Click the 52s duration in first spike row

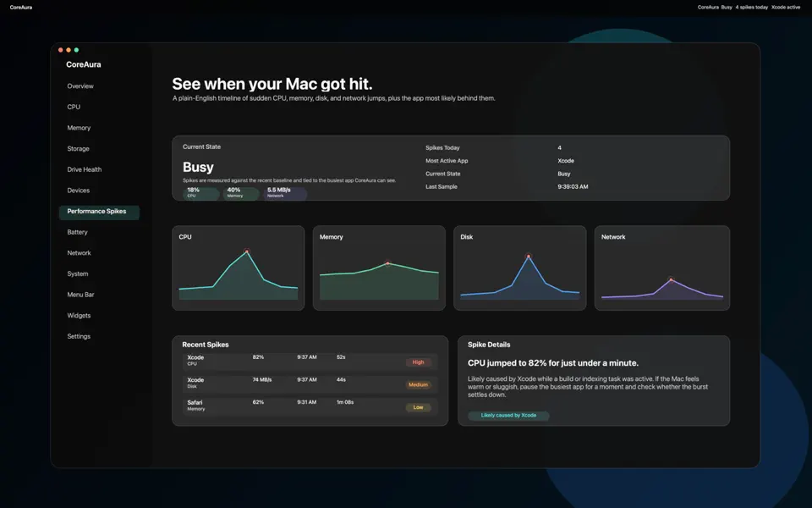341,357
